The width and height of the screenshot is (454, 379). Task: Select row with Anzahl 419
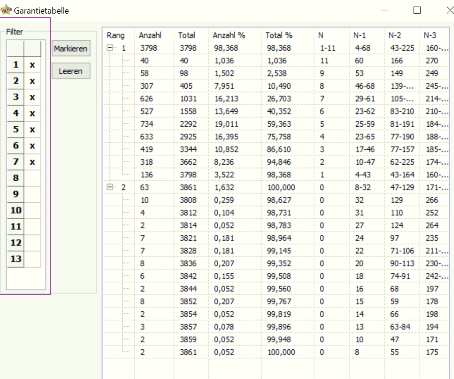click(277, 149)
